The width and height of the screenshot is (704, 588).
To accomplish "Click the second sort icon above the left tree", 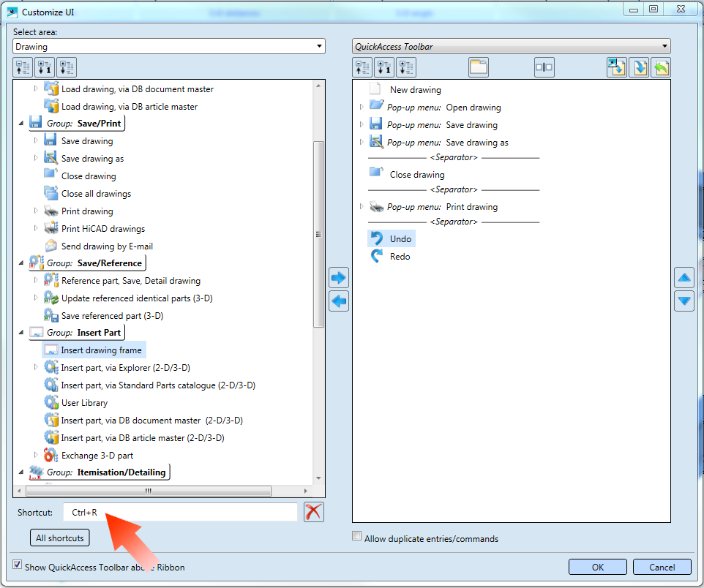I will point(45,67).
